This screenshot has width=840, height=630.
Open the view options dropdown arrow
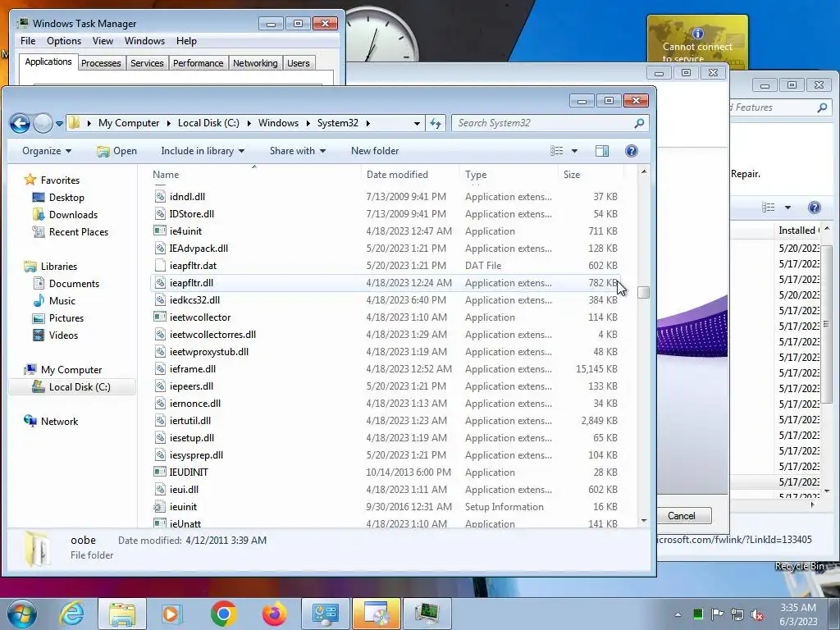(x=574, y=151)
